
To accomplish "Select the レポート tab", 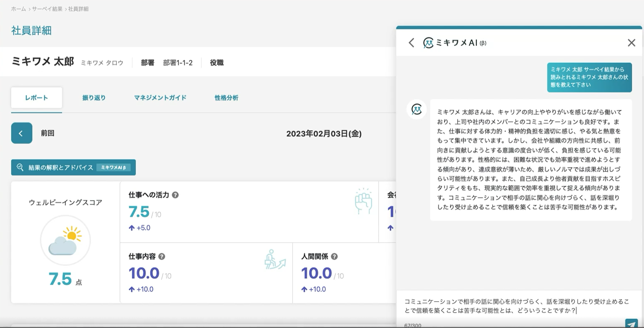I will click(x=37, y=98).
